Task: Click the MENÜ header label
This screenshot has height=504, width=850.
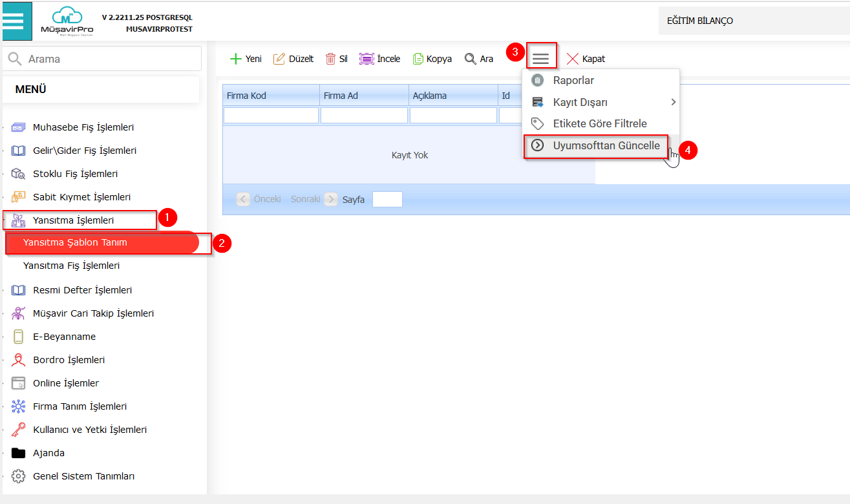Action: point(30,89)
